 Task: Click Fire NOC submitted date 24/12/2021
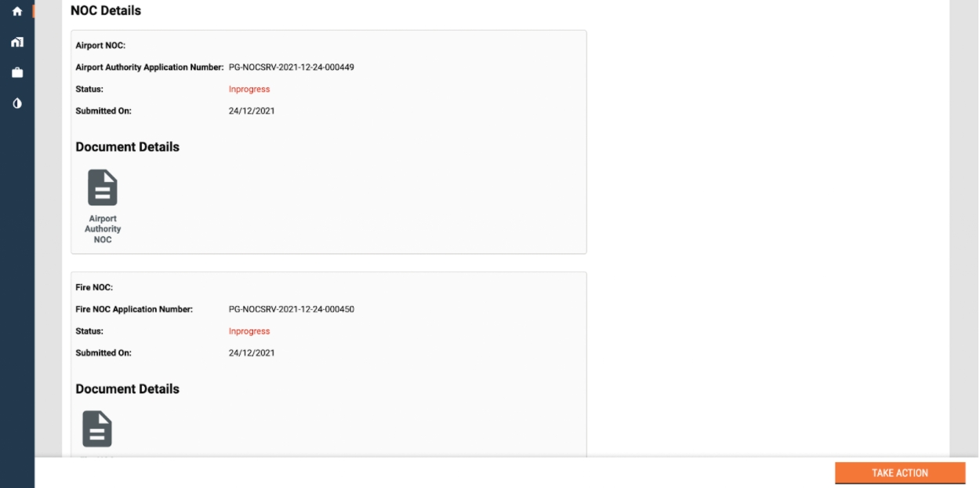[252, 353]
